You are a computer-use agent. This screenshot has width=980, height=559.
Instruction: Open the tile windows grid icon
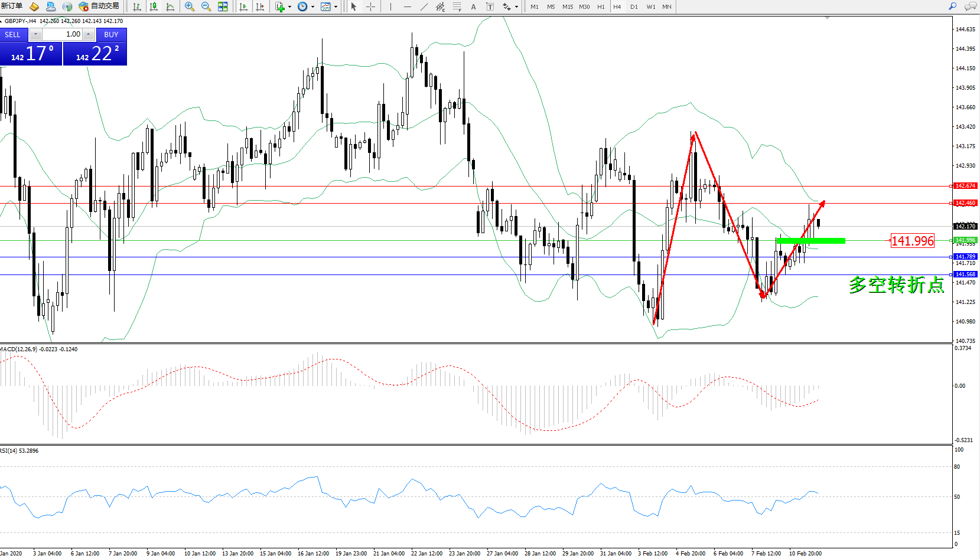coord(223,6)
